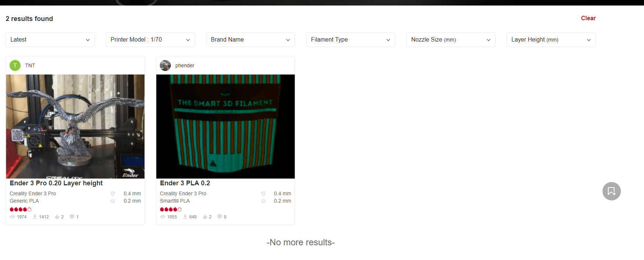Click '0.2 mm' layer value on phender's card
This screenshot has height=260, width=644.
[x=283, y=201]
